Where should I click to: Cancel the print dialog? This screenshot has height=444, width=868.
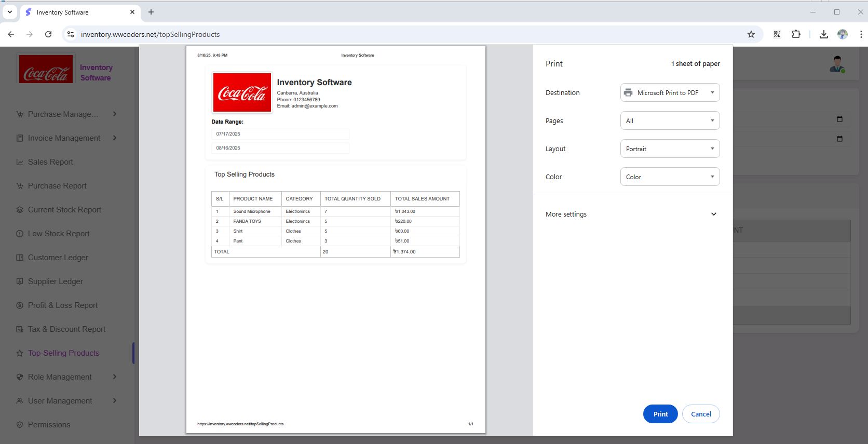(700, 414)
